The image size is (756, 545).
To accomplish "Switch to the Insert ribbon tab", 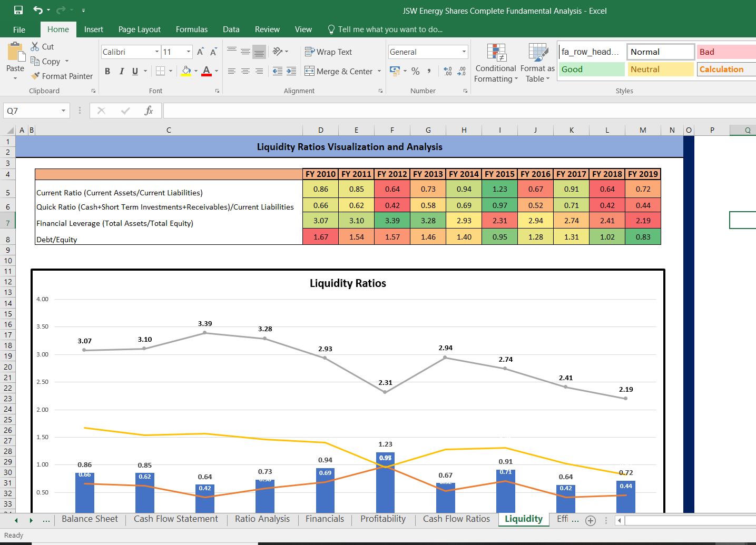I will coord(94,29).
